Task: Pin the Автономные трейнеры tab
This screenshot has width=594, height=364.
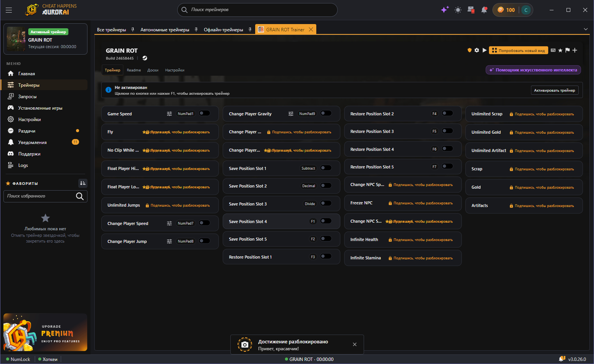Action: tap(196, 29)
